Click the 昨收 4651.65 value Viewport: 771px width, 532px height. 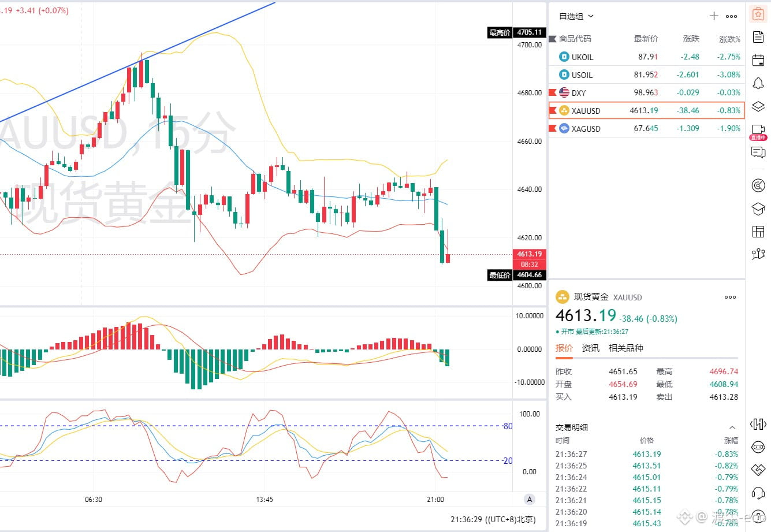coord(623,371)
